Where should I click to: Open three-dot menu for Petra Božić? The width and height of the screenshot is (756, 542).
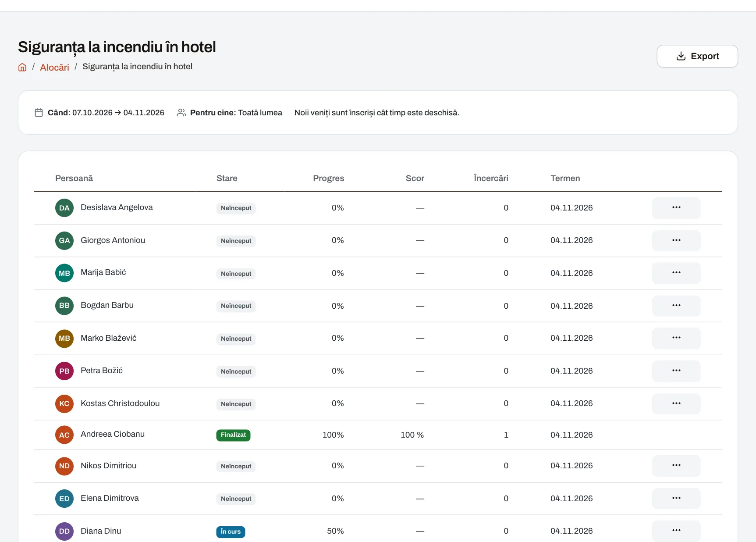676,371
